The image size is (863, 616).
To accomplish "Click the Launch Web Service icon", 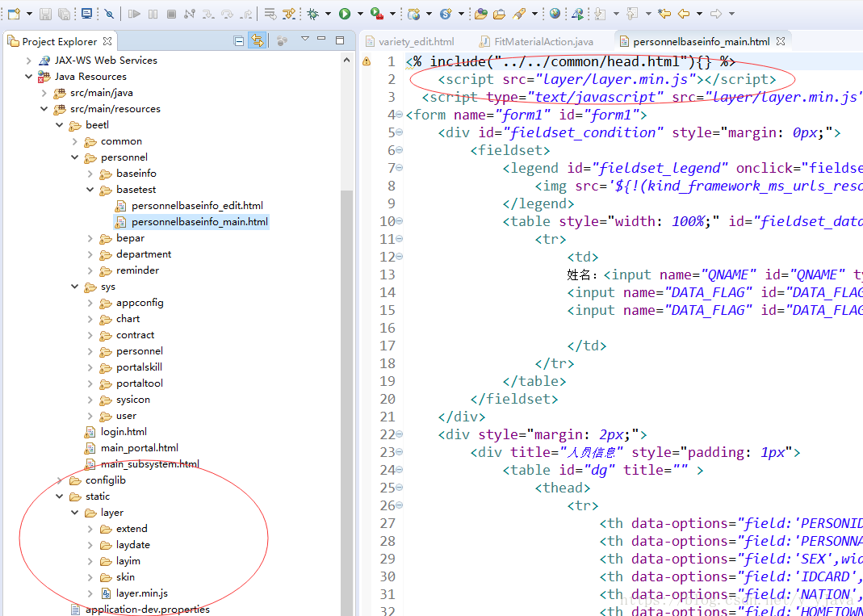I will pos(577,13).
